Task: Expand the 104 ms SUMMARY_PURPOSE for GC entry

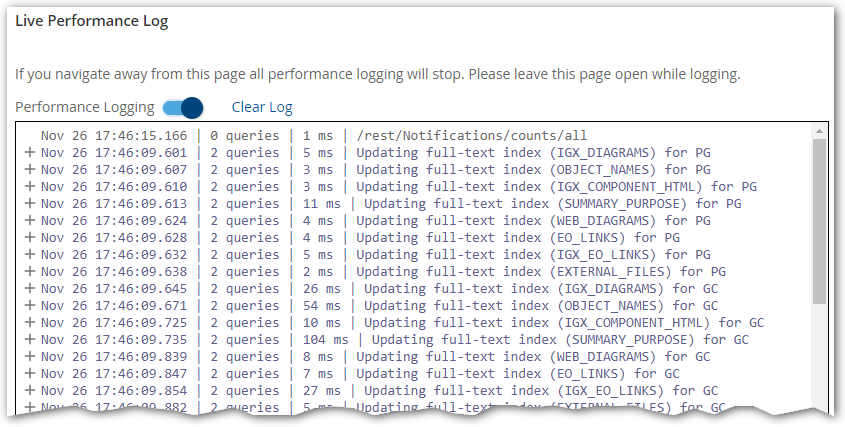Action: coord(29,340)
